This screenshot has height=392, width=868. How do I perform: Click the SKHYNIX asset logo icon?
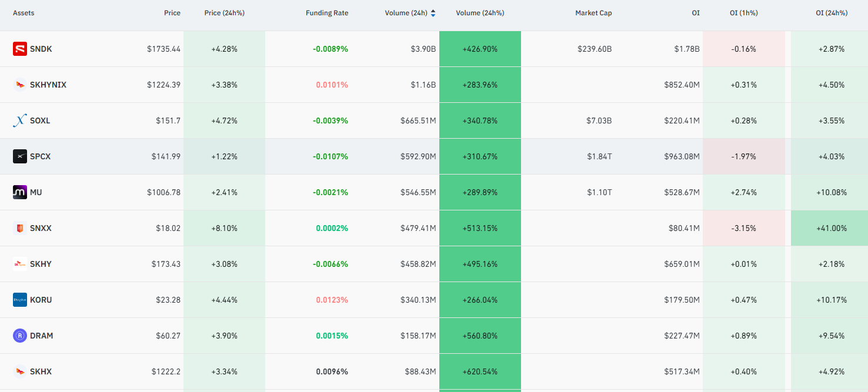click(x=20, y=85)
